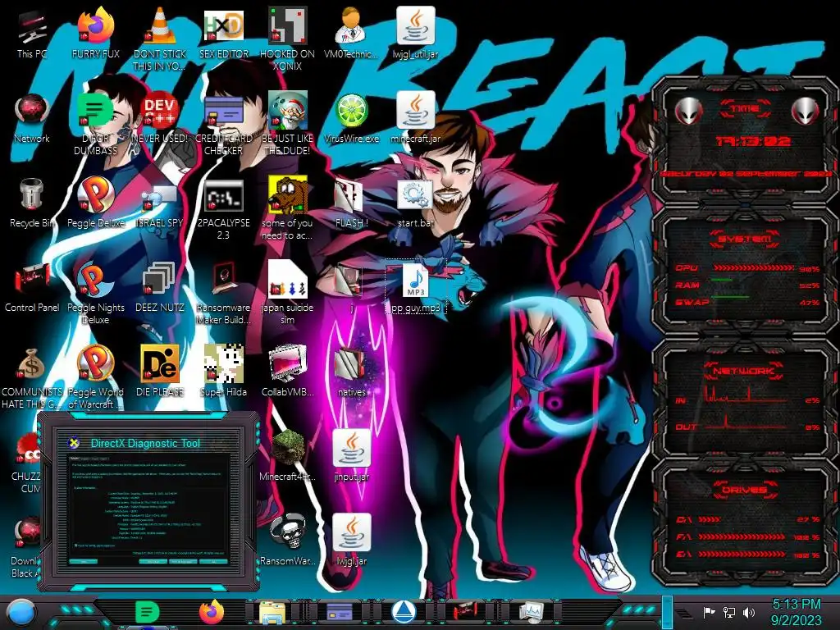
Task: Click the F:\ drive usage bar
Action: (x=742, y=536)
